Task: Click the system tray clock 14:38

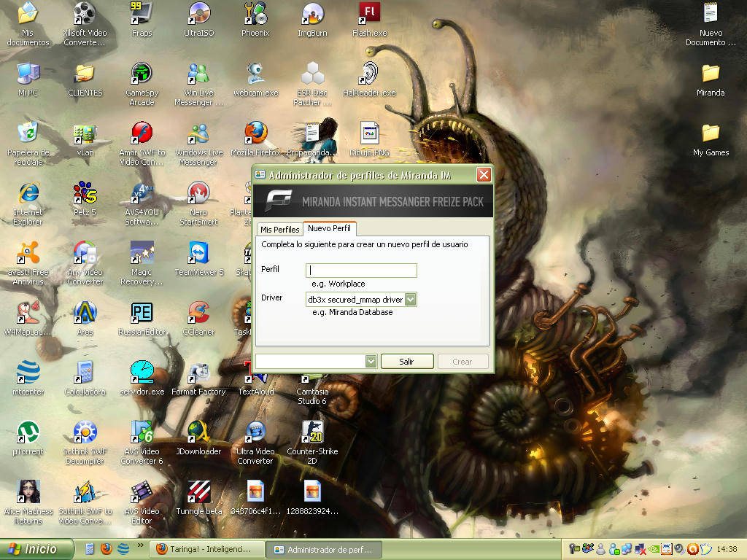Action: click(727, 549)
